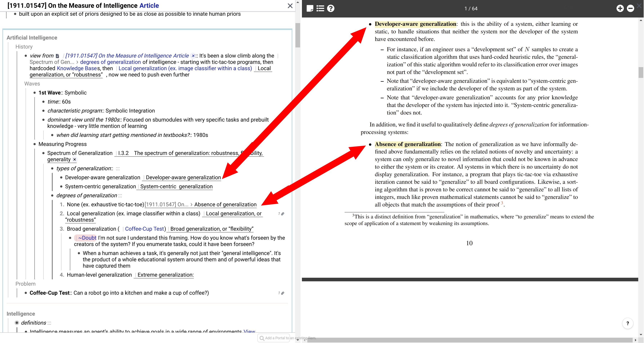Open the Knowledge Bases link
644x343 pixels.
coord(77,68)
